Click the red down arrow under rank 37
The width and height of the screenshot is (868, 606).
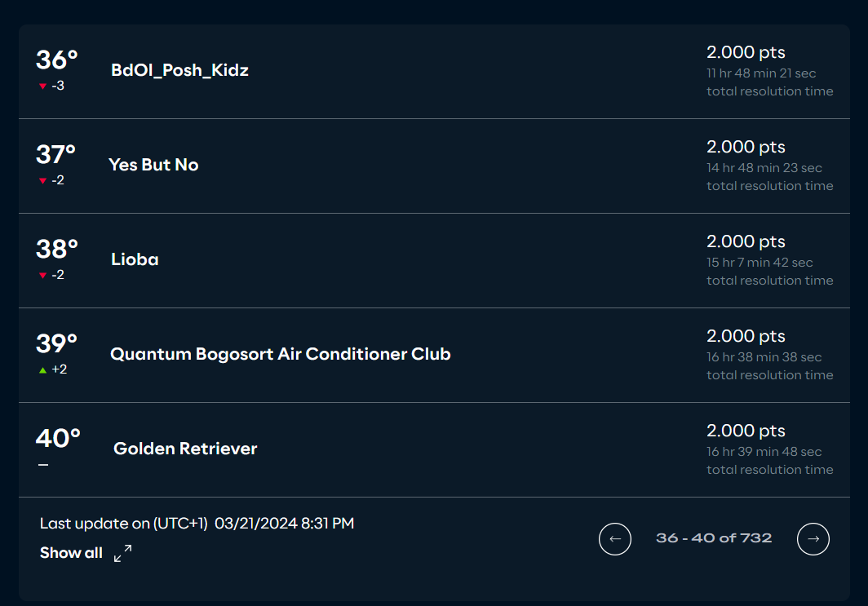click(x=42, y=181)
